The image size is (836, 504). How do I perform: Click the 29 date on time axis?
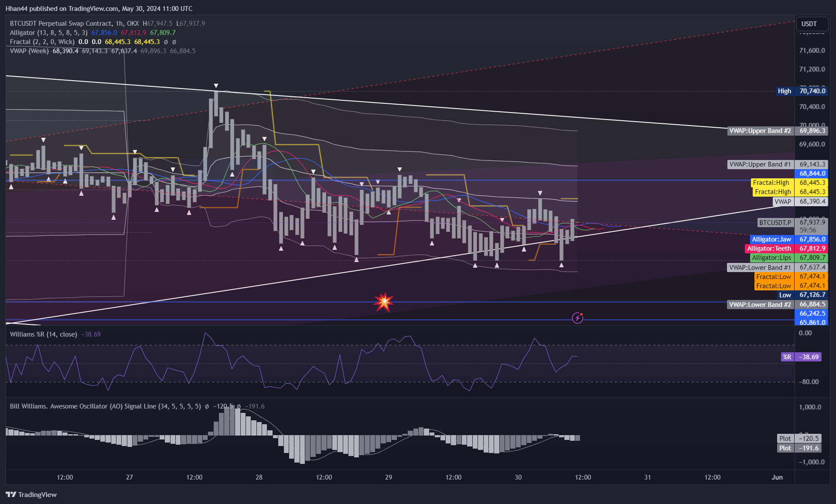point(389,477)
